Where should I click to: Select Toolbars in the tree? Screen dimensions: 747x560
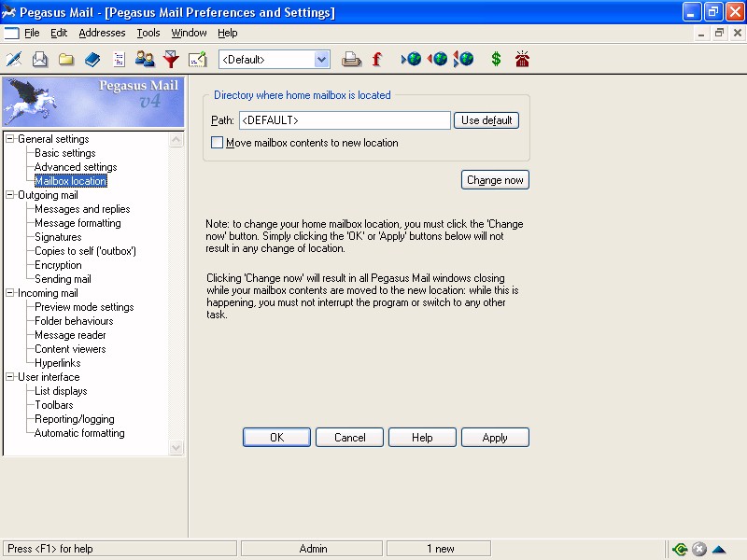[x=54, y=405]
